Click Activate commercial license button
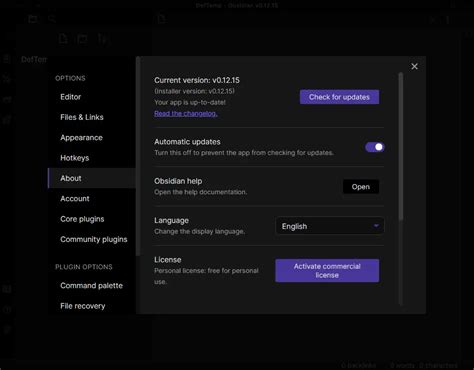 (327, 271)
